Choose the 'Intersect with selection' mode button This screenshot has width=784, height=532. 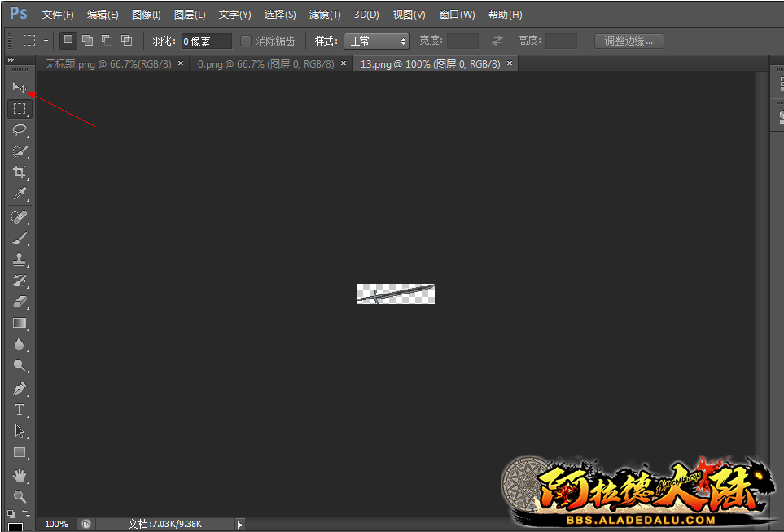coord(126,40)
